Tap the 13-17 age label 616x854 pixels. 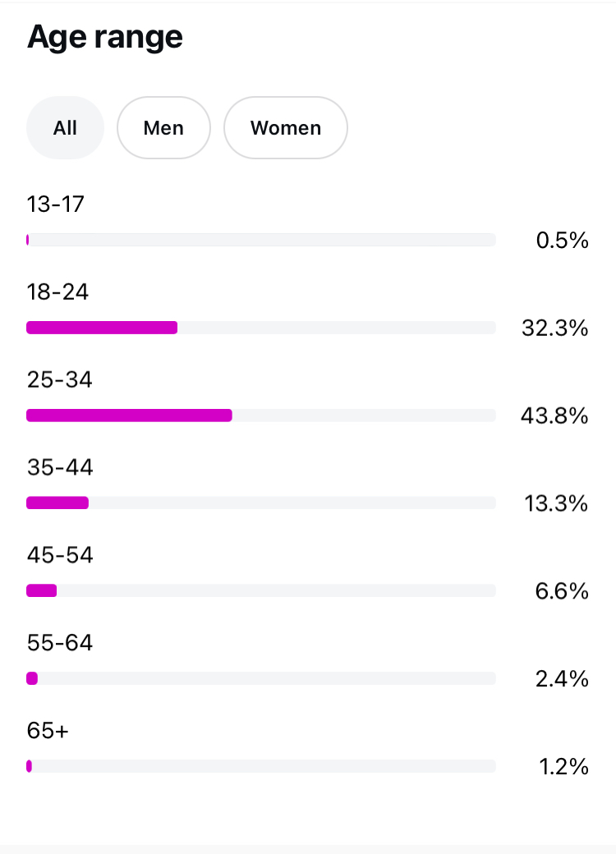click(x=56, y=204)
